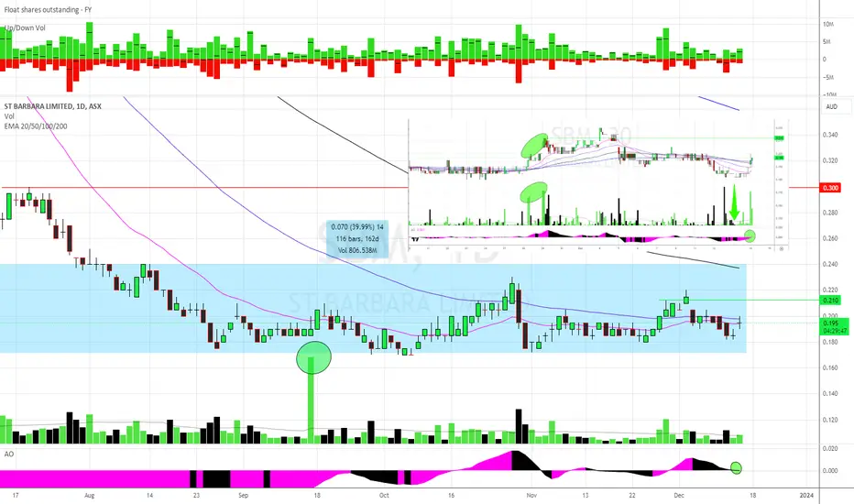Select the AO indicator label

[x=9, y=454]
